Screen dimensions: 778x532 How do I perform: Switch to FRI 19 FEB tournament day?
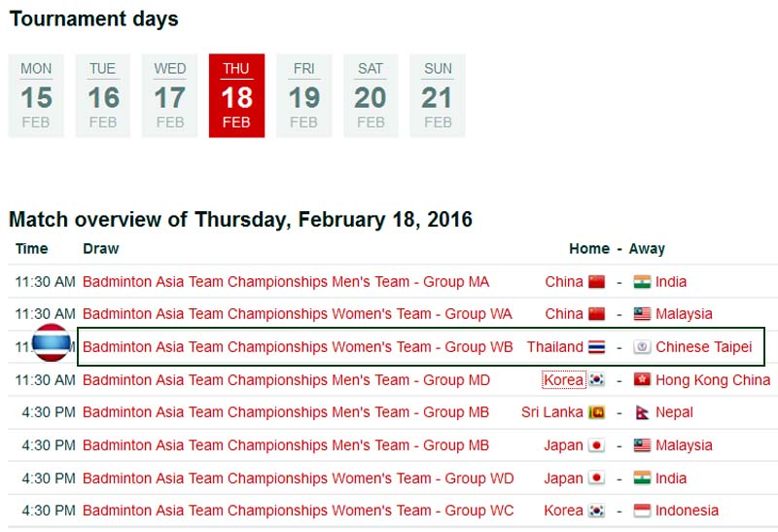[303, 95]
